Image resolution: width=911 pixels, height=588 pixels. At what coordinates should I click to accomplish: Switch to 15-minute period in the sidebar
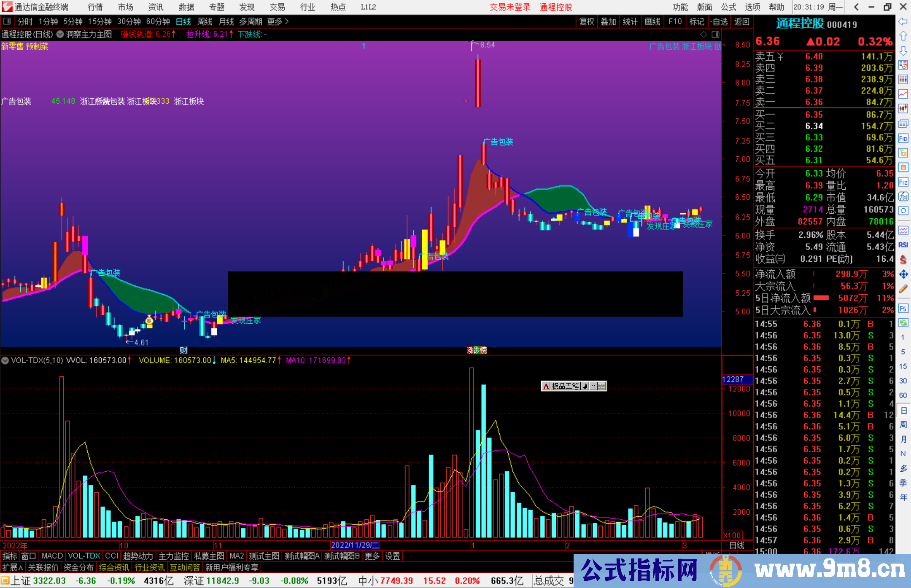pyautogui.click(x=903, y=366)
